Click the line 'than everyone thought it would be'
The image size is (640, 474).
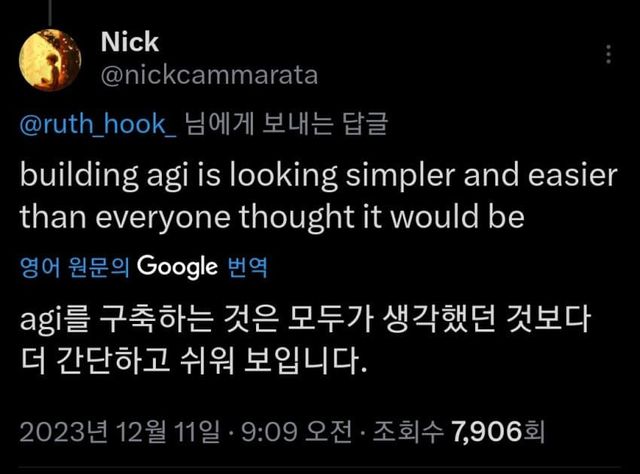click(272, 216)
